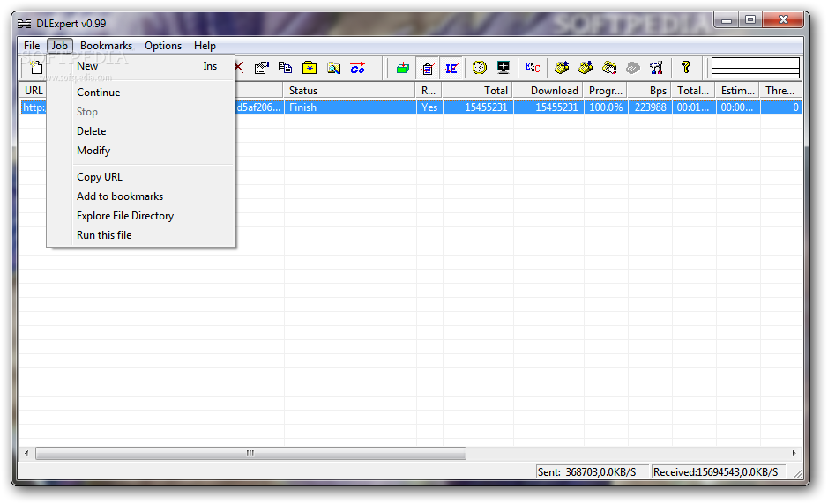Click the copy documents icon
The height and width of the screenshot is (504, 828).
tap(285, 68)
